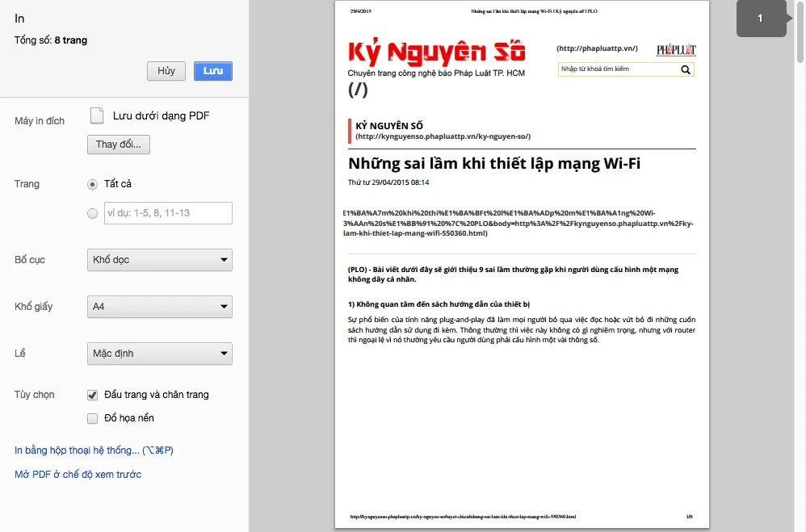
Task: Click the search magnifier icon in preview
Action: 686,69
